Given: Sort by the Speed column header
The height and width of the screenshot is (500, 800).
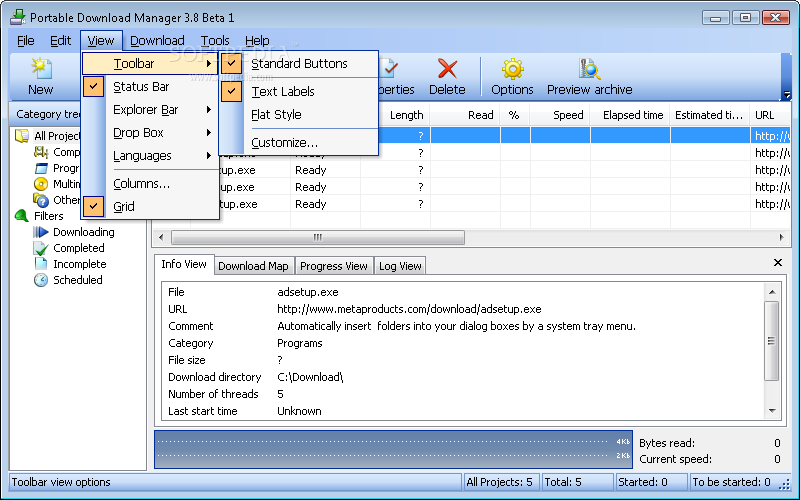Looking at the screenshot, I should pos(560,115).
